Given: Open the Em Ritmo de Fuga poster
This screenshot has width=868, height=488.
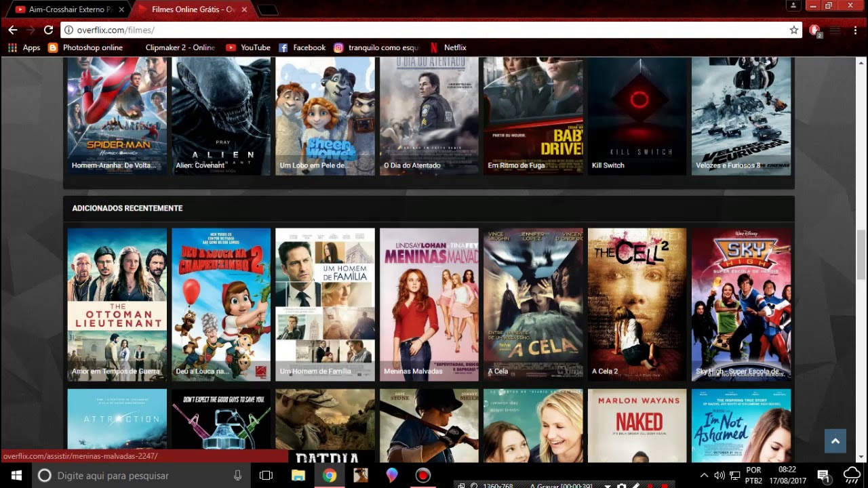Looking at the screenshot, I should (x=533, y=116).
